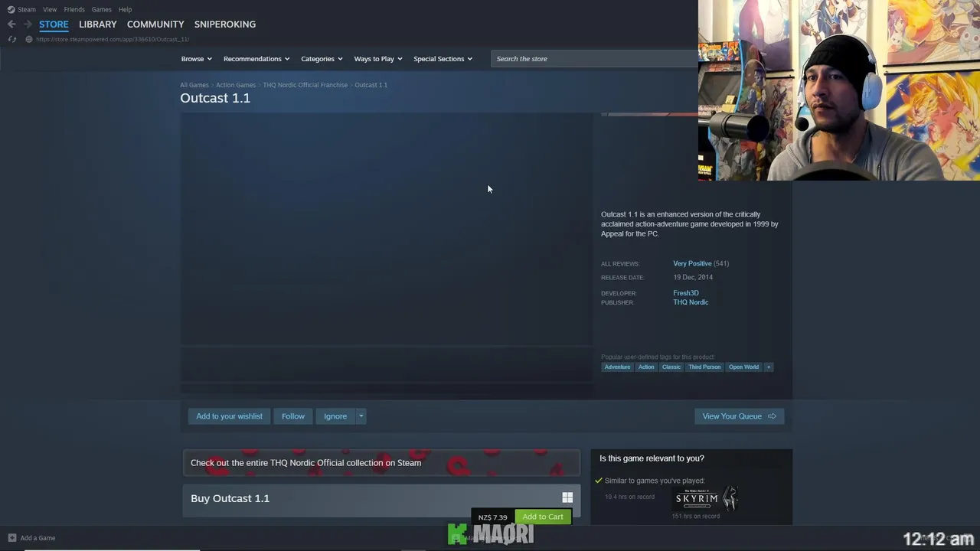Screen dimensions: 980x551
Task: Click the Ignore button
Action: (x=335, y=416)
